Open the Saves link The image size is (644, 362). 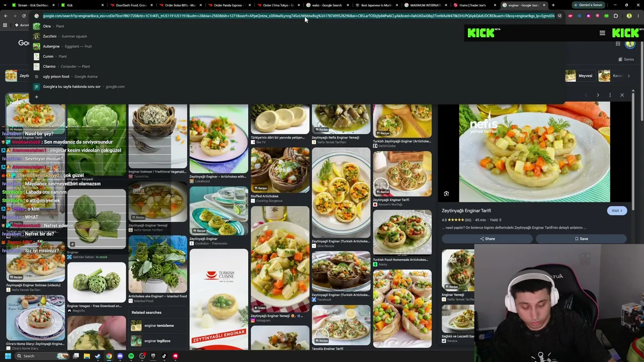pyautogui.click(x=626, y=59)
